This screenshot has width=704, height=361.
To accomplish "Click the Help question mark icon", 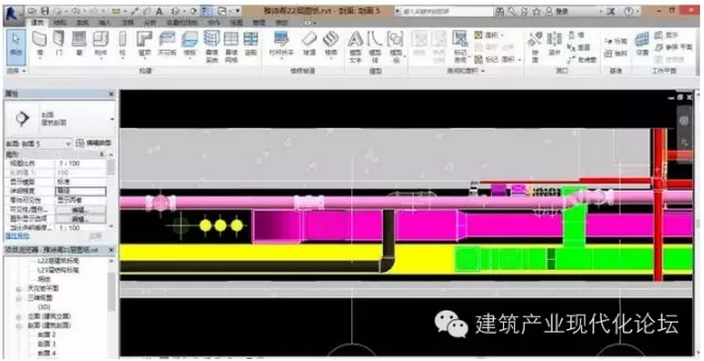I will point(630,12).
